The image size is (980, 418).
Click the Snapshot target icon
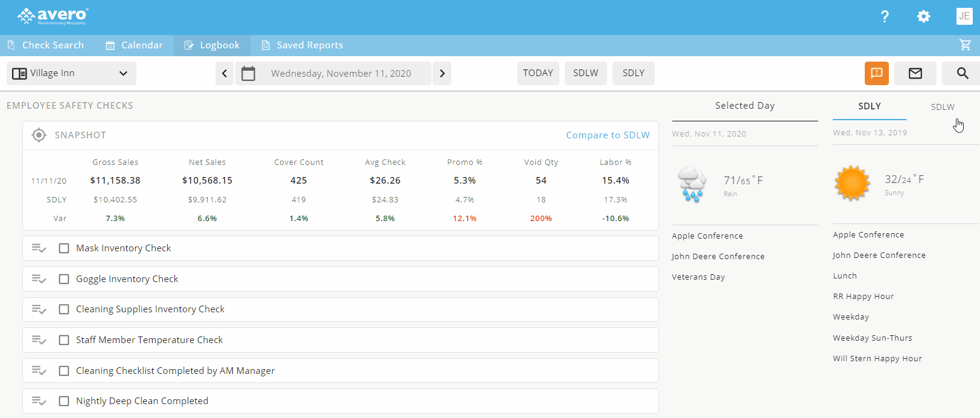(x=39, y=135)
